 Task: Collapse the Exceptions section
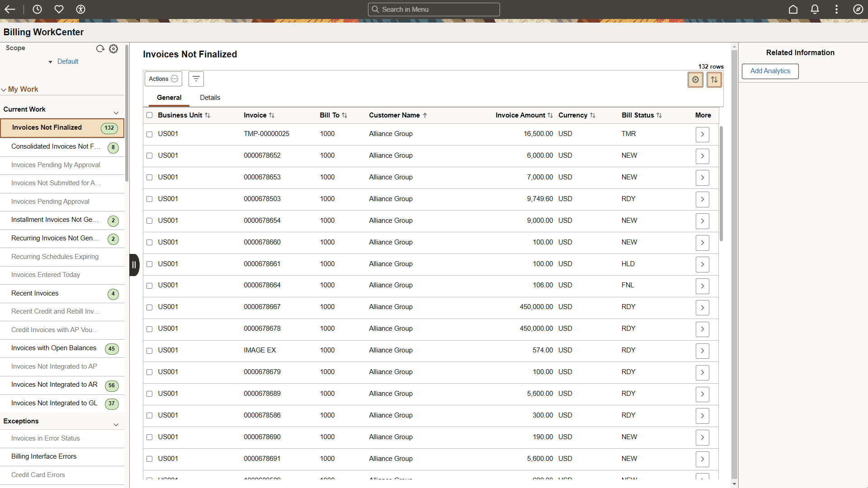pyautogui.click(x=116, y=425)
